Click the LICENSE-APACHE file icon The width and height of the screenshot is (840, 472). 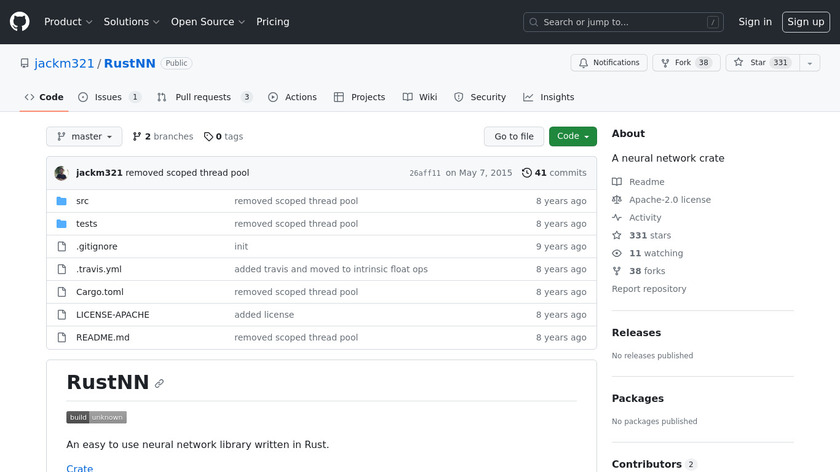(x=62, y=314)
